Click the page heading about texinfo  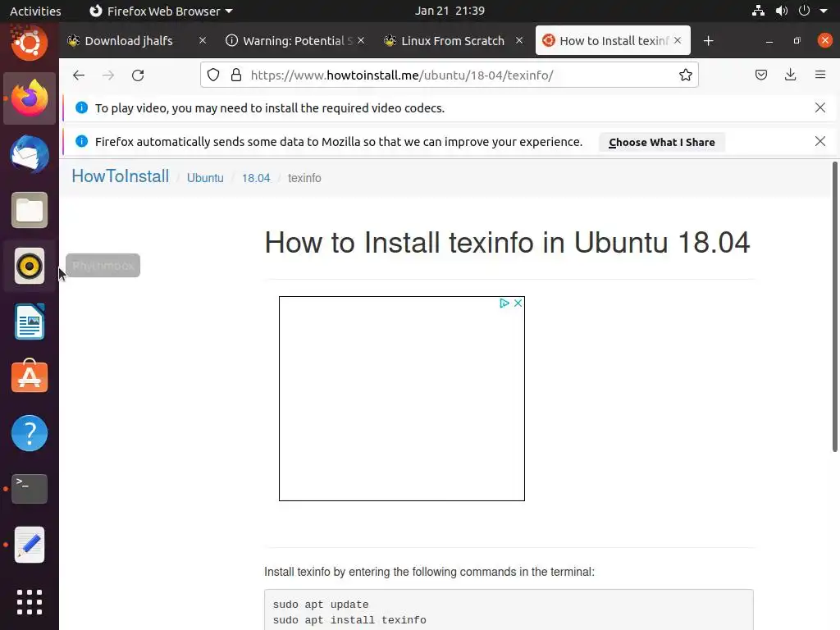point(507,243)
